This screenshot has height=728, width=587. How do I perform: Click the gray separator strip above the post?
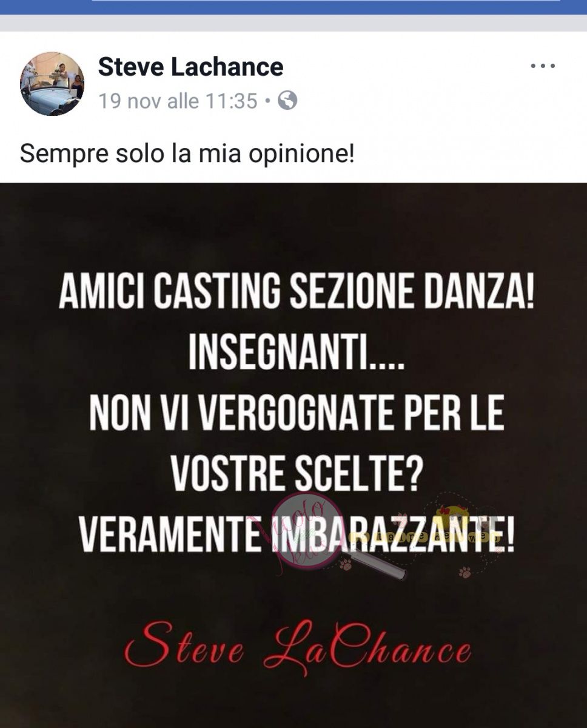tap(293, 23)
